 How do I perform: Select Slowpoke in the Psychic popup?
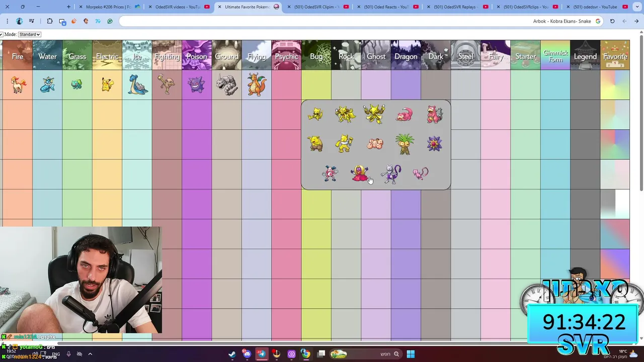click(x=404, y=115)
